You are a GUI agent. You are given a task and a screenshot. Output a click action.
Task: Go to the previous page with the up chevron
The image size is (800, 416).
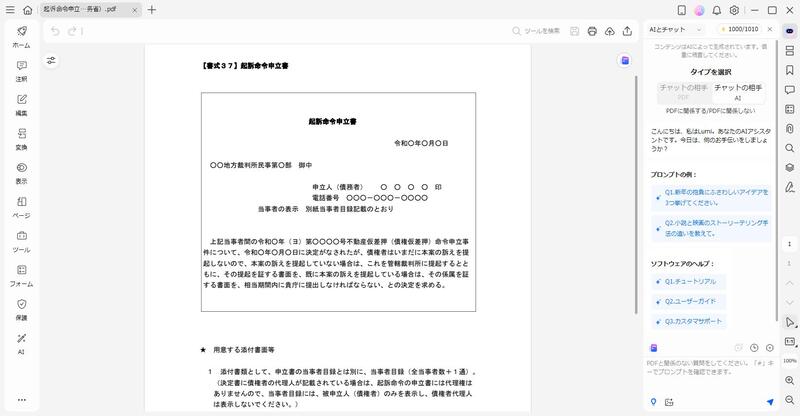tap(790, 283)
